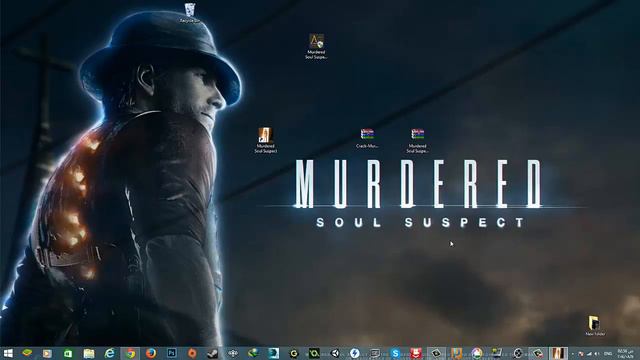Open the volume control in system tray
Viewport: 640px width, 360px height.
597,354
